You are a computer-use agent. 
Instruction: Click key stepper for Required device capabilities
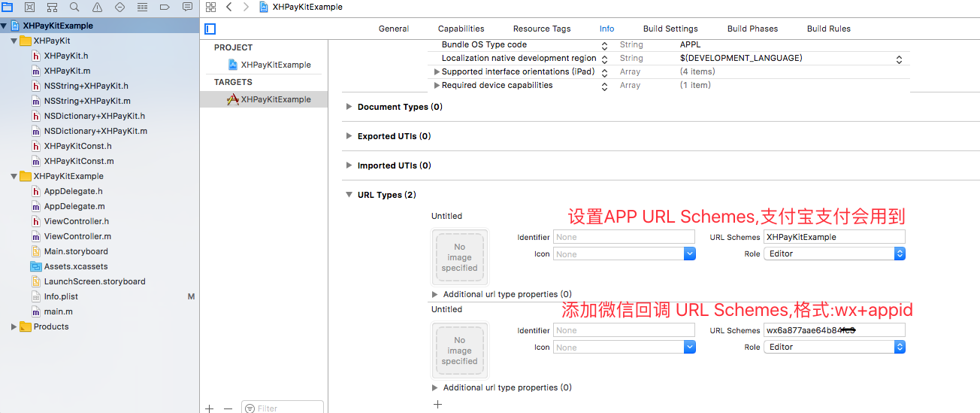click(x=604, y=86)
